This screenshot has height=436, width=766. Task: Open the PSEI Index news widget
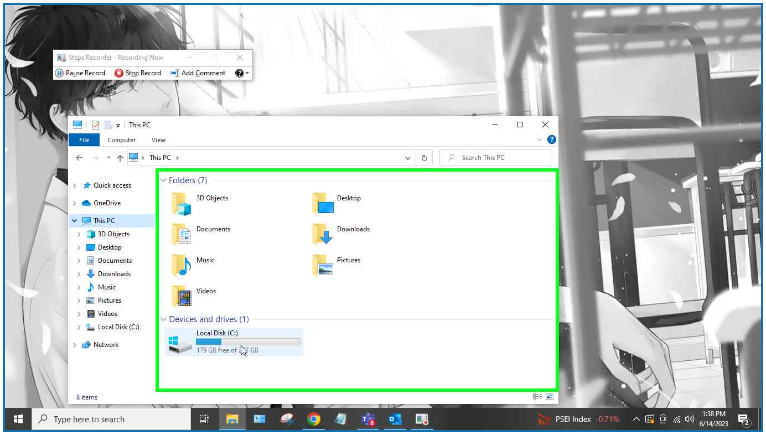(x=578, y=419)
